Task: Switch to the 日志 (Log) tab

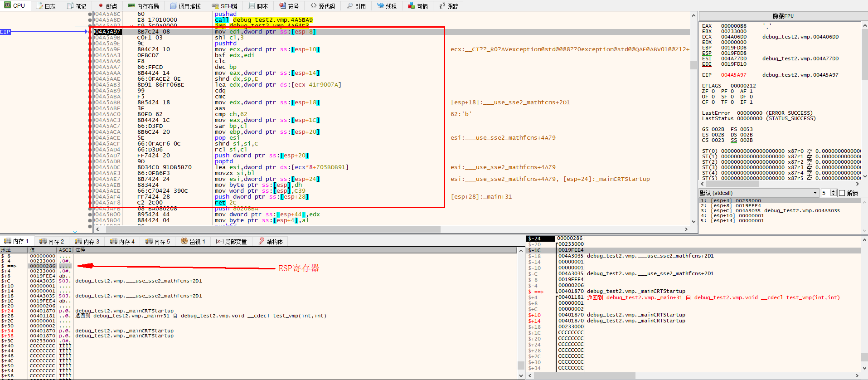Action: 46,6
